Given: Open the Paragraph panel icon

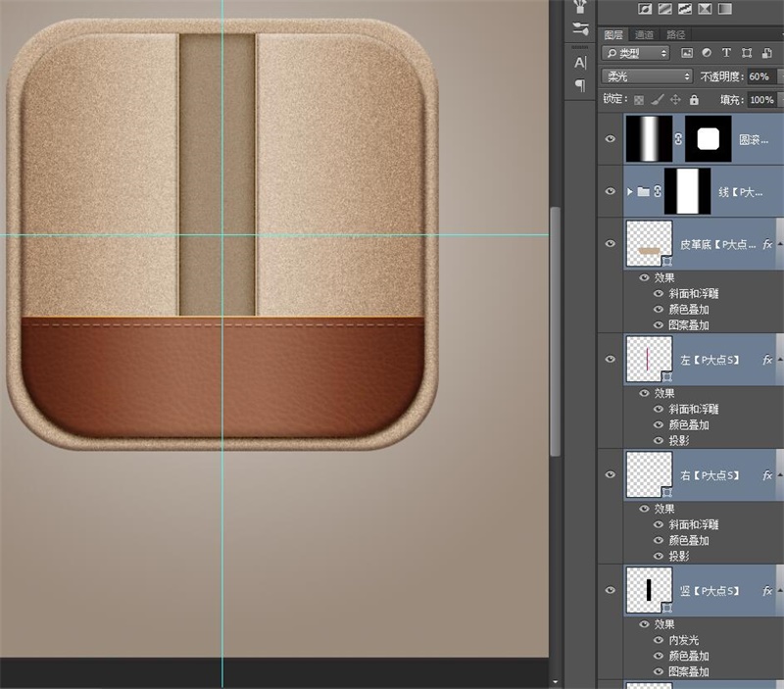Looking at the screenshot, I should (580, 85).
